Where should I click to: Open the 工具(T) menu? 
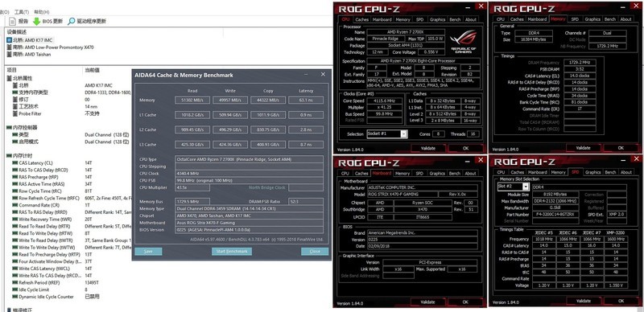click(x=22, y=12)
